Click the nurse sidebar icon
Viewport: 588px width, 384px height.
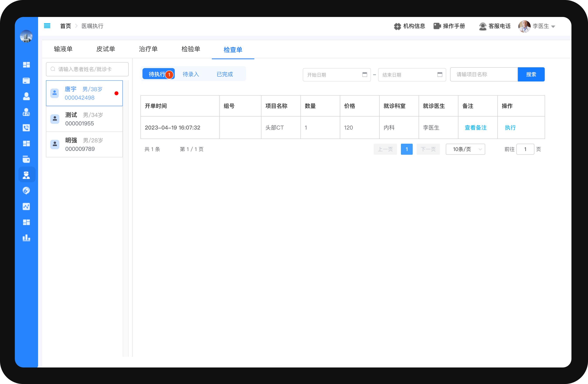[26, 175]
